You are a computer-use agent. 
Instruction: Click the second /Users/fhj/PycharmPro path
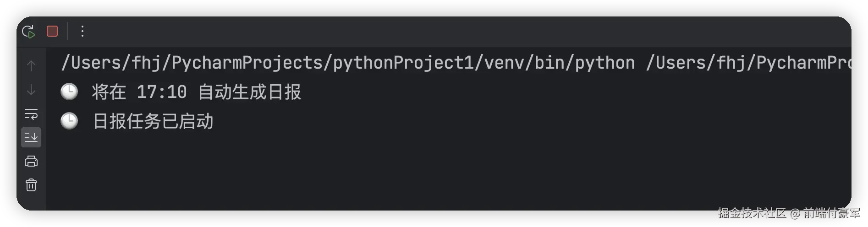[748, 63]
